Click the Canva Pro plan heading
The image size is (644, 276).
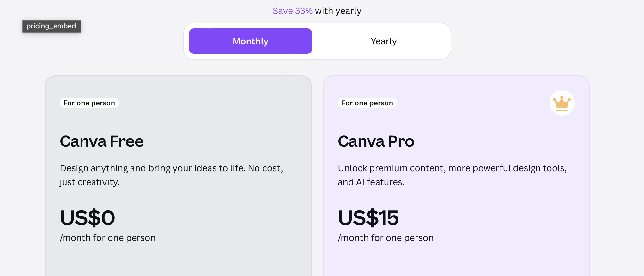(376, 141)
